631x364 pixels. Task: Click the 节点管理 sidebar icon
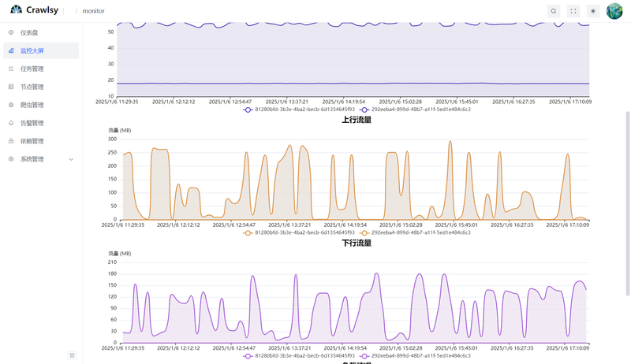[x=11, y=87]
